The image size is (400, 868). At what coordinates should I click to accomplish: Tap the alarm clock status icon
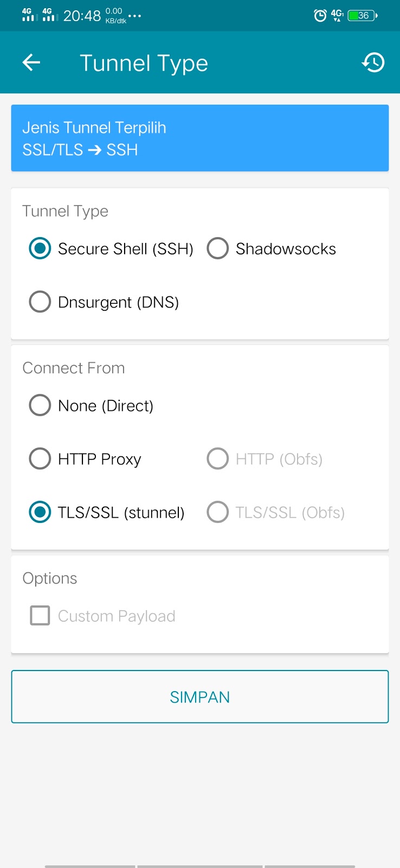pyautogui.click(x=320, y=16)
